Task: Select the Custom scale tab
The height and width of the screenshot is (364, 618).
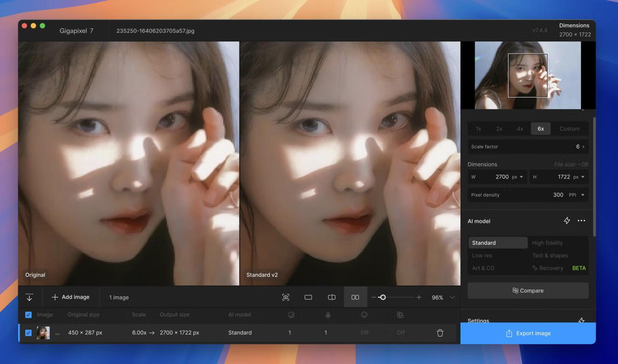Action: tap(570, 129)
